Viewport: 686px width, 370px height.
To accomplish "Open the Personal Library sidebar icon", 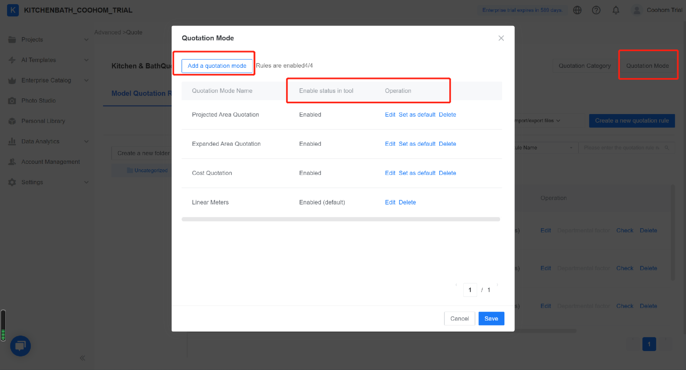I will (12, 121).
